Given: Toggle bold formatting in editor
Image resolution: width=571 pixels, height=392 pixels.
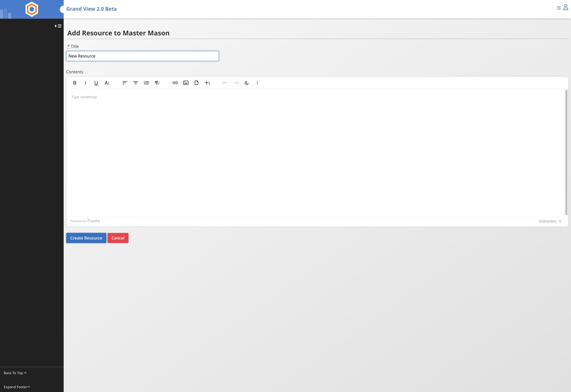Looking at the screenshot, I should [75, 83].
